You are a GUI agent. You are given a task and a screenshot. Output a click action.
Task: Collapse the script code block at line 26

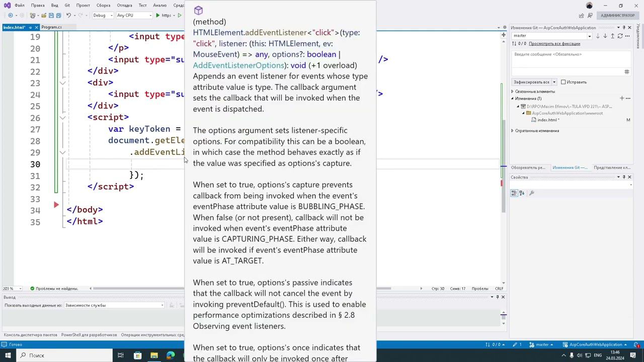click(x=62, y=118)
